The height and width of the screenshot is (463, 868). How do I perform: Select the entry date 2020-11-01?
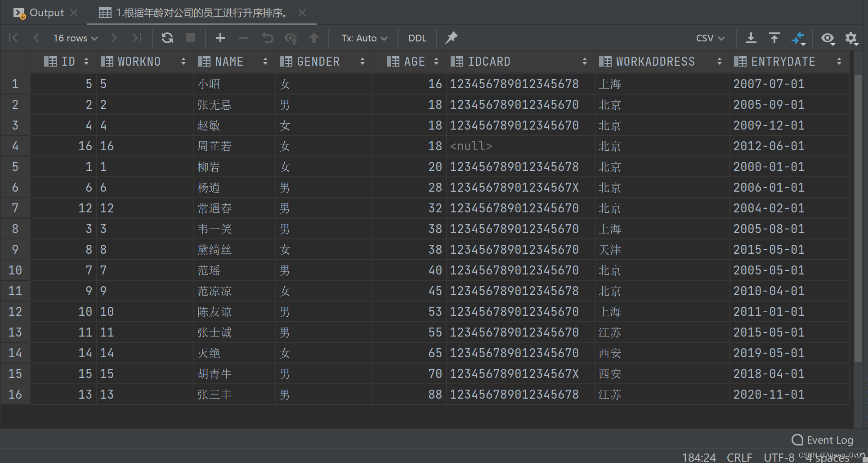(789, 395)
